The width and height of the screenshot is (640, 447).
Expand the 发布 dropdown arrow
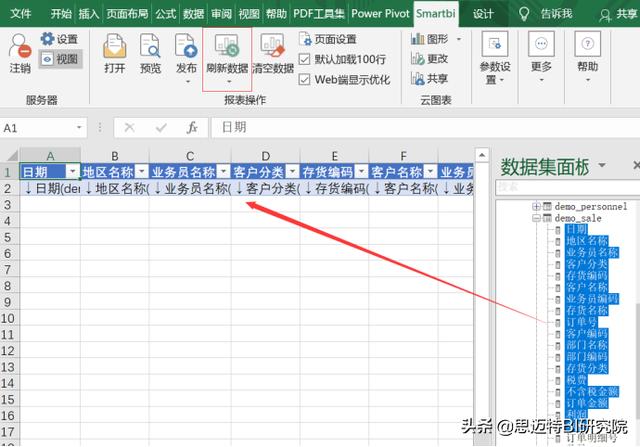[187, 82]
